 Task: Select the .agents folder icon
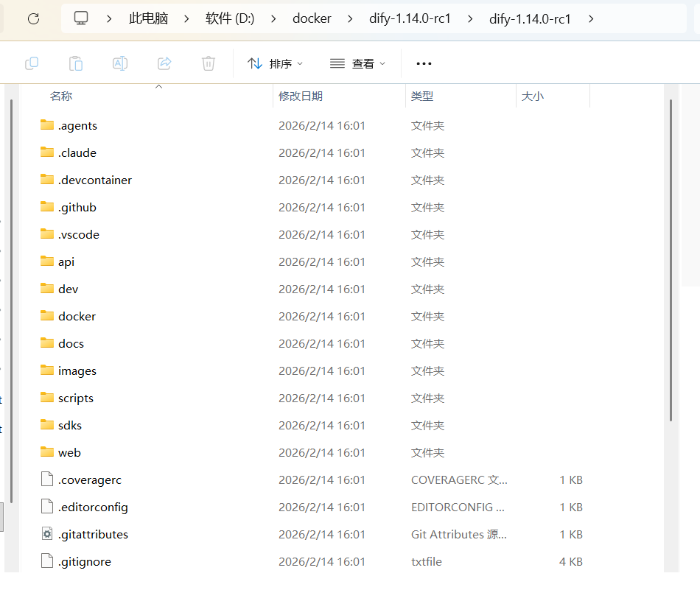point(47,125)
